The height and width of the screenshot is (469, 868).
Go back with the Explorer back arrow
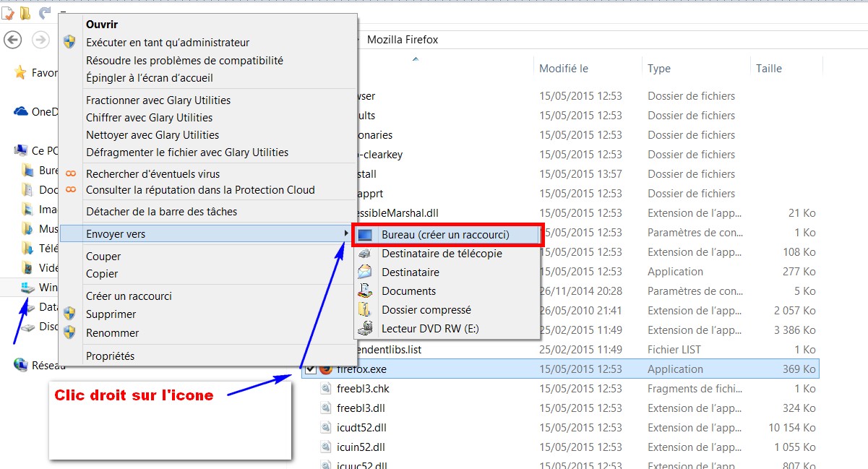pyautogui.click(x=13, y=40)
